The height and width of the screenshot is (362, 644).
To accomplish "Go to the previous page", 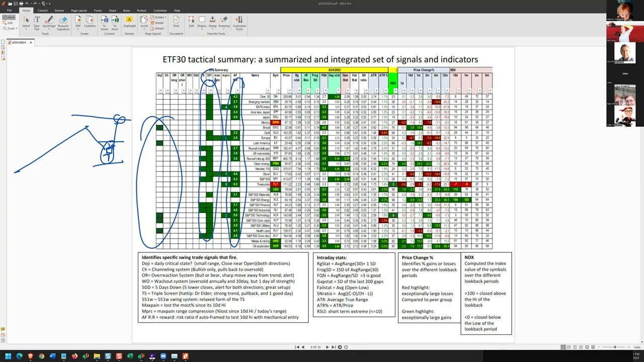I will (x=302, y=347).
